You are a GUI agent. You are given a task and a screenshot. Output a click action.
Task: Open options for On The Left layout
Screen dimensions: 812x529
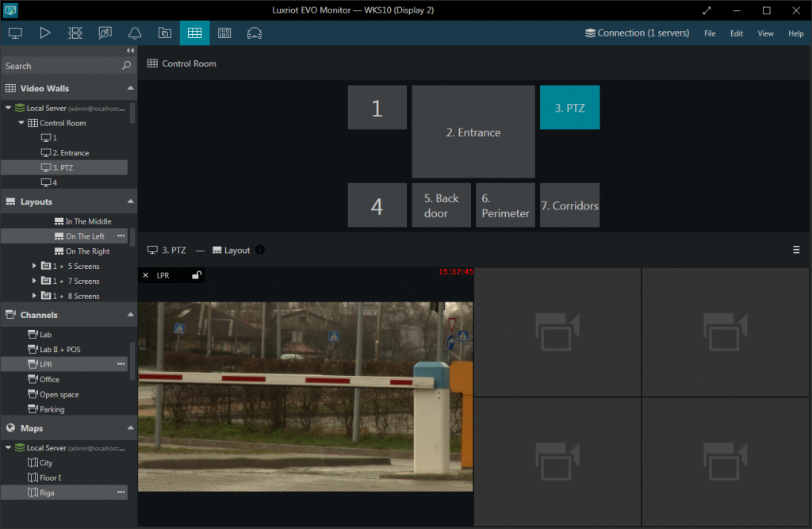pyautogui.click(x=121, y=236)
